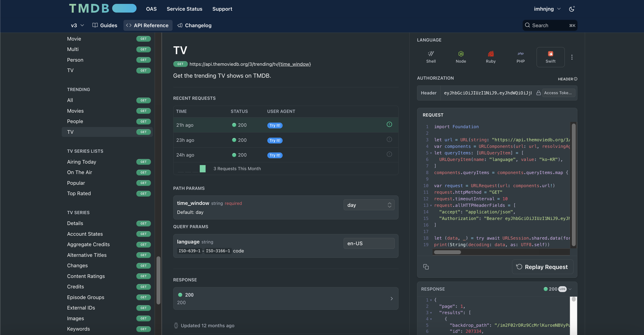Click the HEADER info icon
The image size is (644, 335).
[x=575, y=79]
